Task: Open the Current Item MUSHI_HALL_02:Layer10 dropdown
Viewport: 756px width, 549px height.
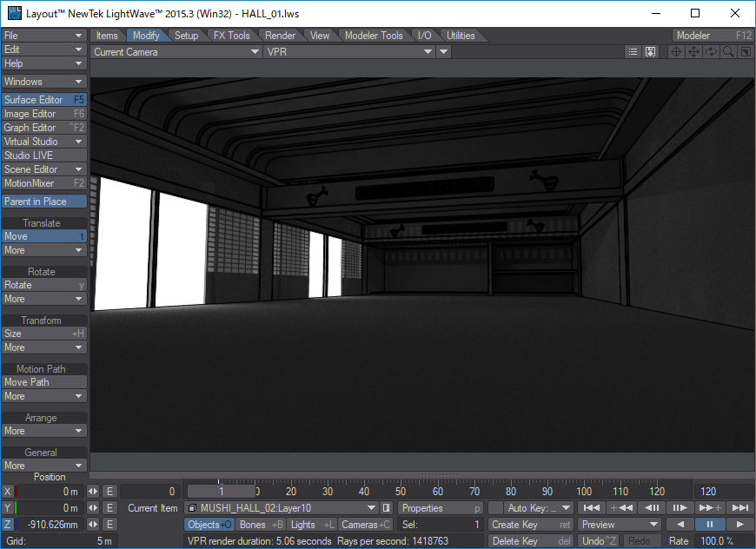Action: pyautogui.click(x=282, y=507)
